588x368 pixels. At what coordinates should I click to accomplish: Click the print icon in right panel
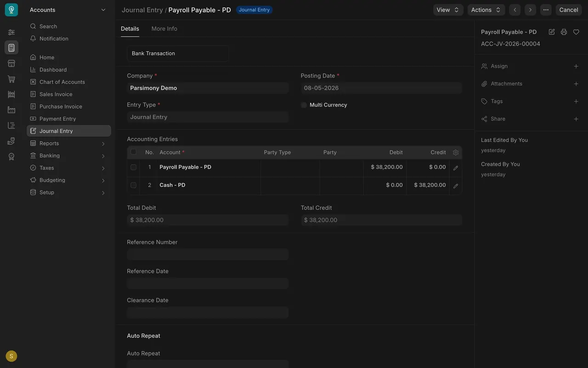click(x=564, y=32)
